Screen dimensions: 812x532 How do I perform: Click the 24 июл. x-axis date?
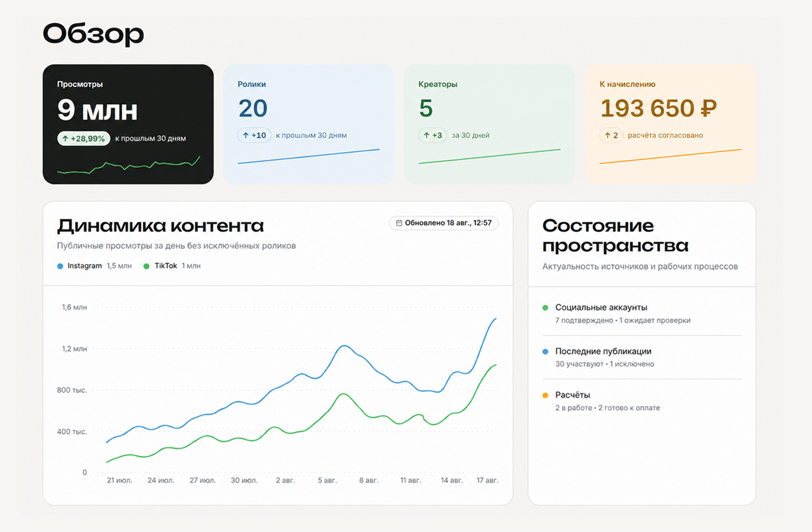coord(161,481)
